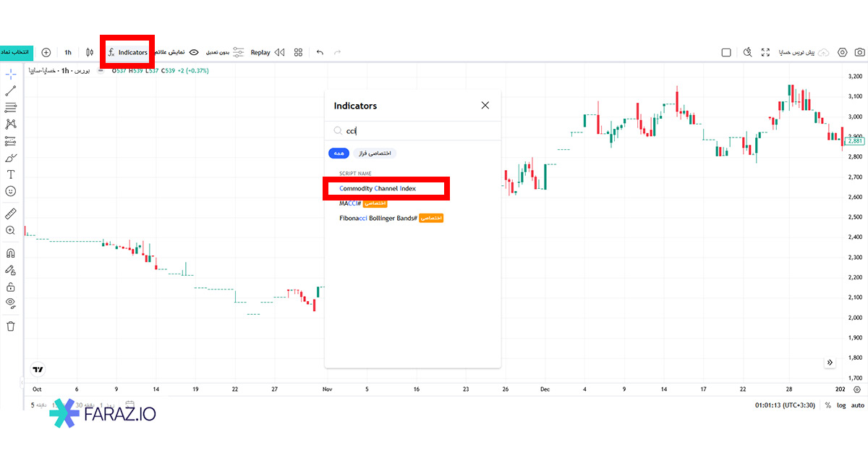Image resolution: width=868 pixels, height=456 pixels.
Task: Pick the ruler measure tool
Action: click(11, 214)
